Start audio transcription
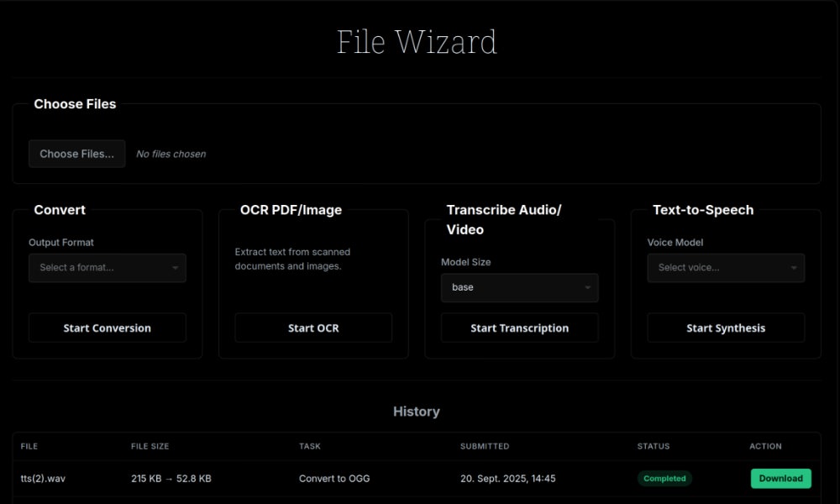The width and height of the screenshot is (840, 504). pos(519,328)
